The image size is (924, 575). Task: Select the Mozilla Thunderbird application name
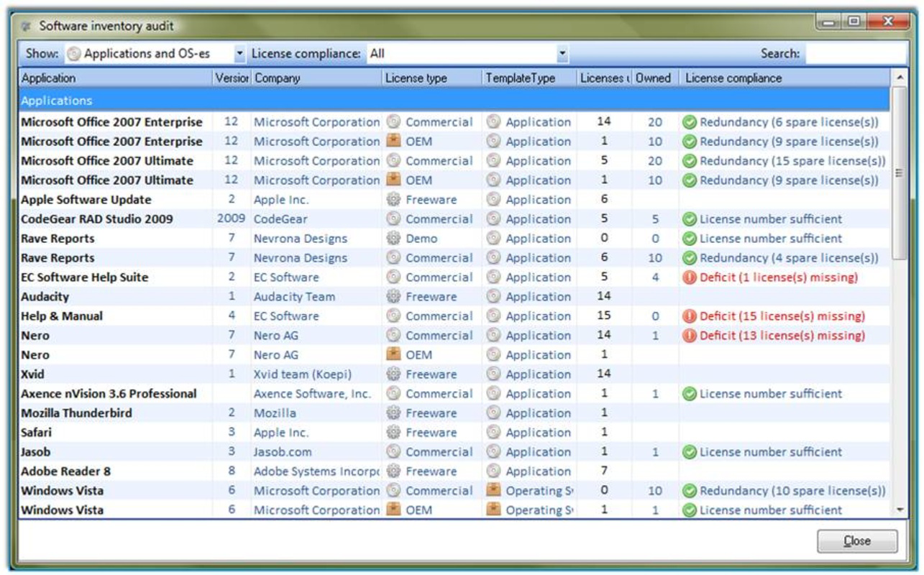tap(76, 413)
